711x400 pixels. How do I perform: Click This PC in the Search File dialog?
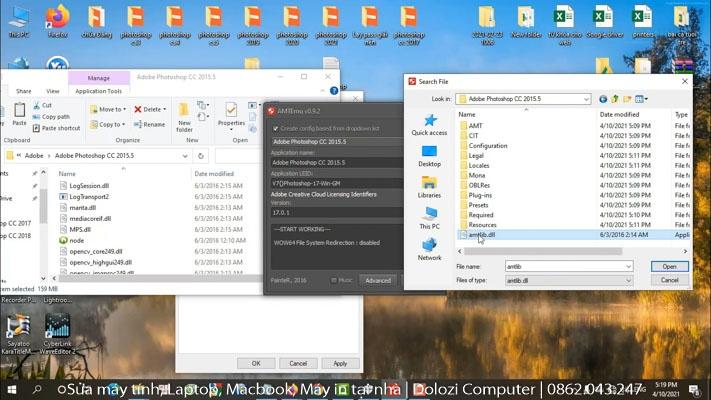429,218
